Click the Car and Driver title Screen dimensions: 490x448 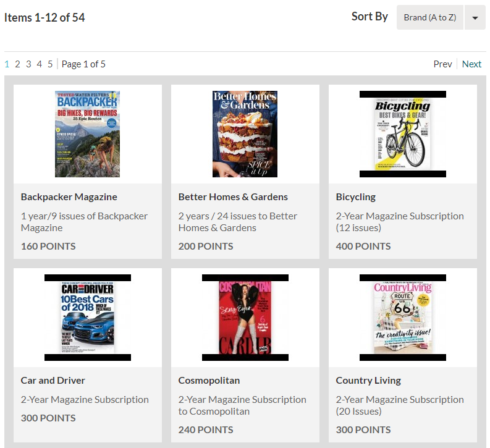point(53,380)
